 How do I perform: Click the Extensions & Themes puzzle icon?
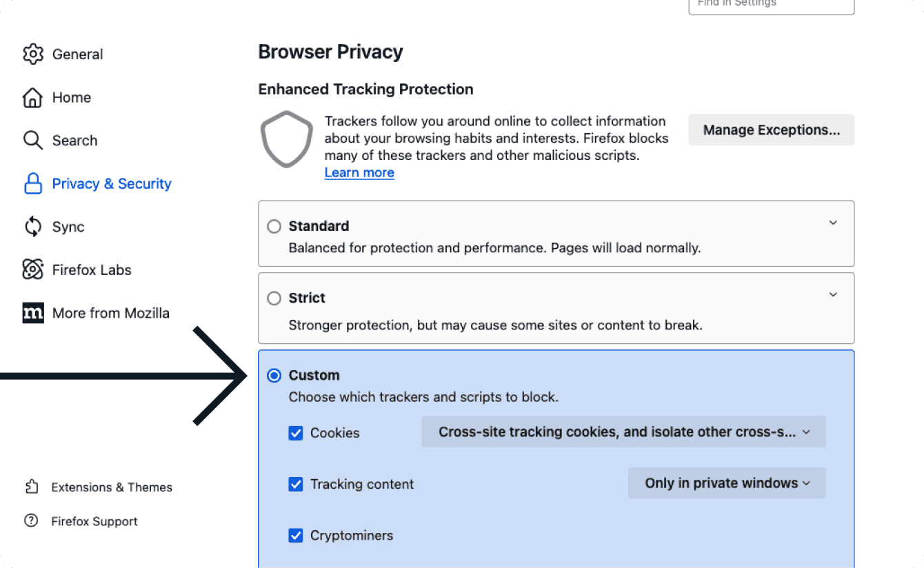31,487
